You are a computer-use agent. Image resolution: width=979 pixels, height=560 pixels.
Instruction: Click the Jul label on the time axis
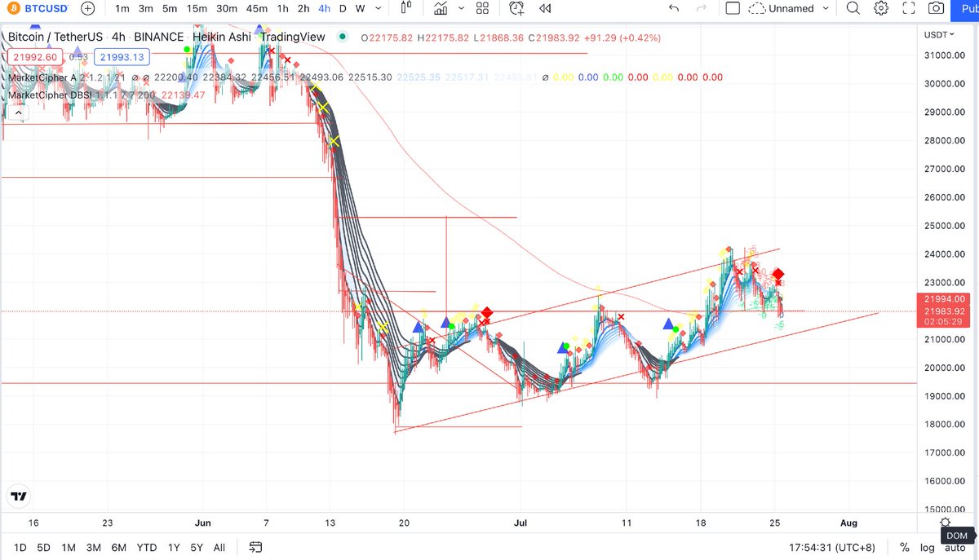pyautogui.click(x=521, y=523)
